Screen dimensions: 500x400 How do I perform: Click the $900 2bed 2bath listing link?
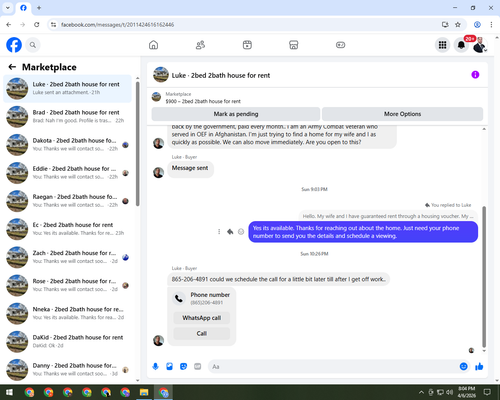(203, 101)
